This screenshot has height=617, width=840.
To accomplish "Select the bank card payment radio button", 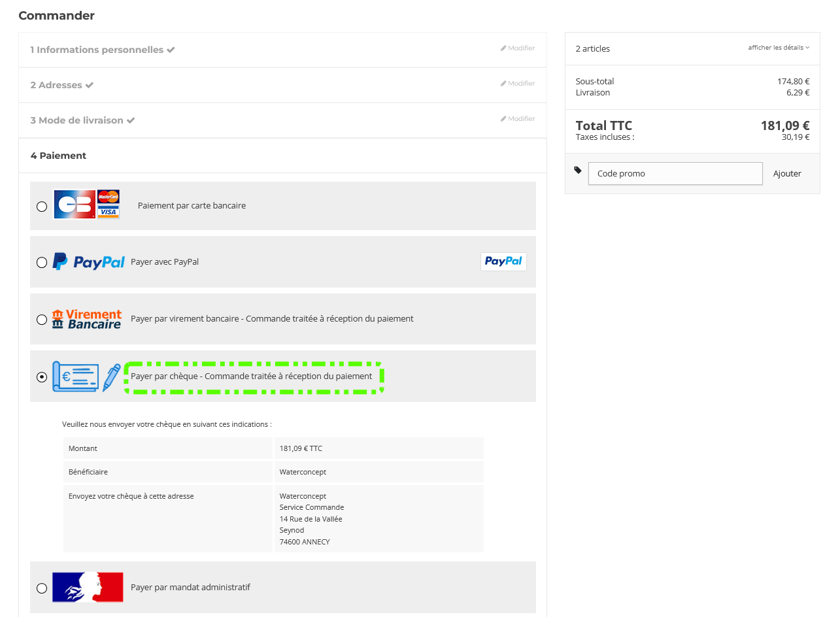I will [42, 207].
